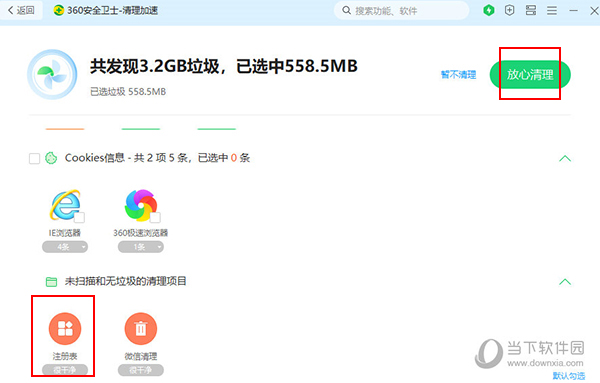Check the Cookies信息 group checkbox
Screen dimensions: 600x383
34,158
